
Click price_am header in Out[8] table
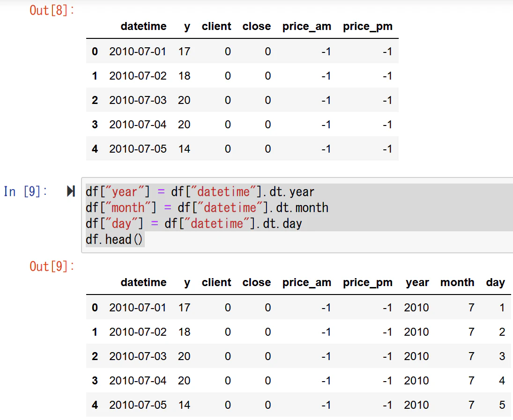point(306,27)
